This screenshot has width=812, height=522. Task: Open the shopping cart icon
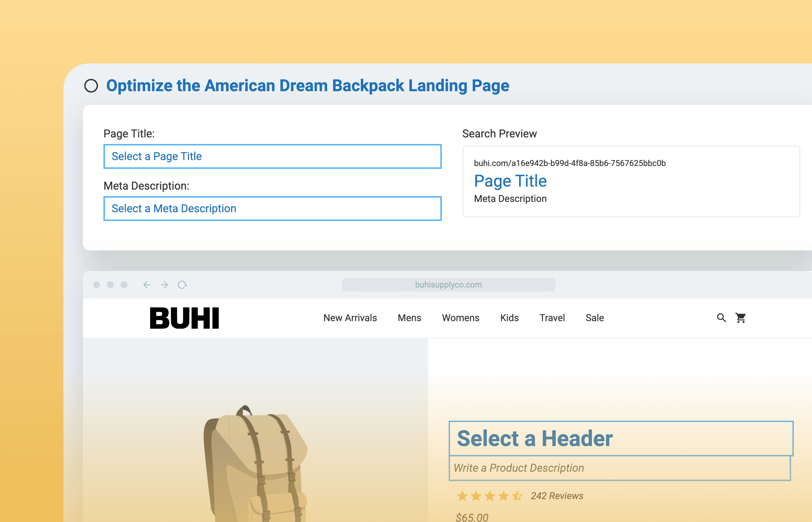coord(741,318)
